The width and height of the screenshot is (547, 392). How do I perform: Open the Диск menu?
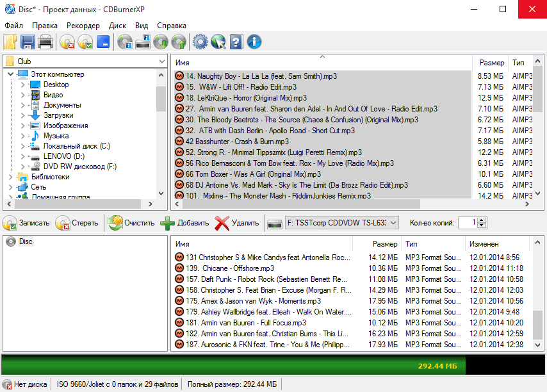(117, 26)
